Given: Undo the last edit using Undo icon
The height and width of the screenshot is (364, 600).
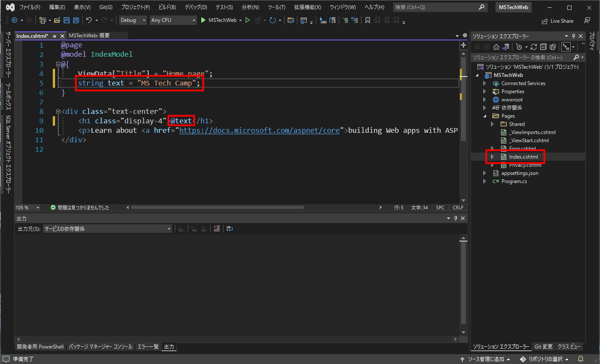Looking at the screenshot, I should [89, 20].
